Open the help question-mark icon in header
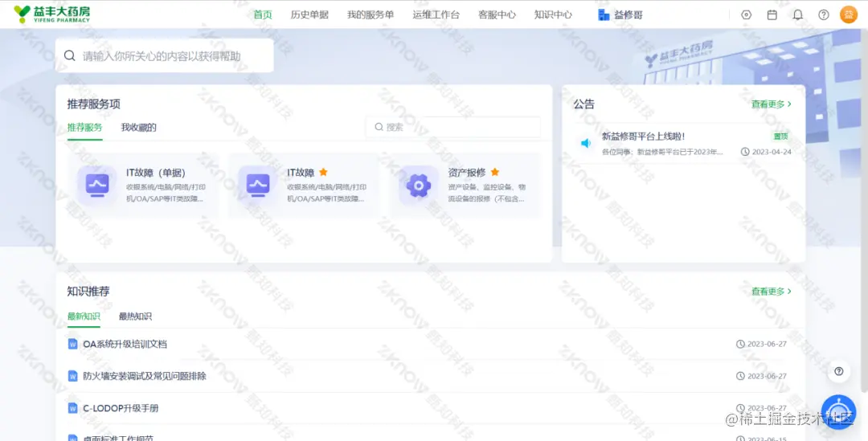 824,15
